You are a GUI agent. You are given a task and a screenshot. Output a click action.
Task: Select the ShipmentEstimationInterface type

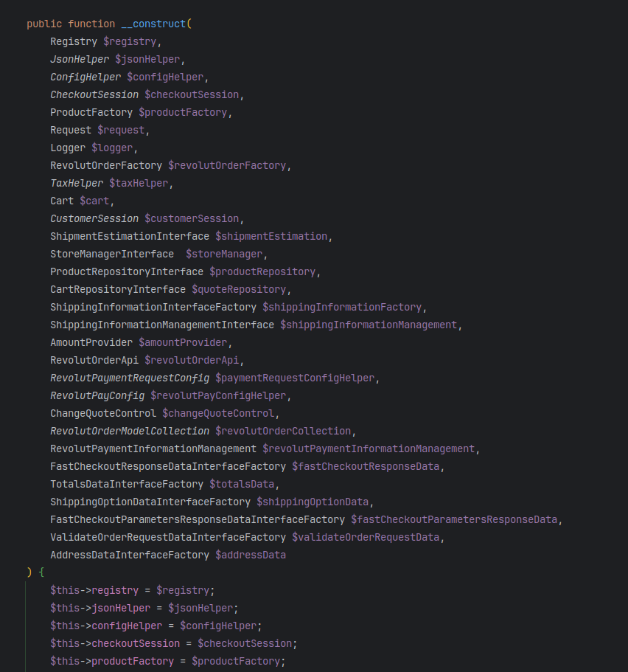[129, 236]
